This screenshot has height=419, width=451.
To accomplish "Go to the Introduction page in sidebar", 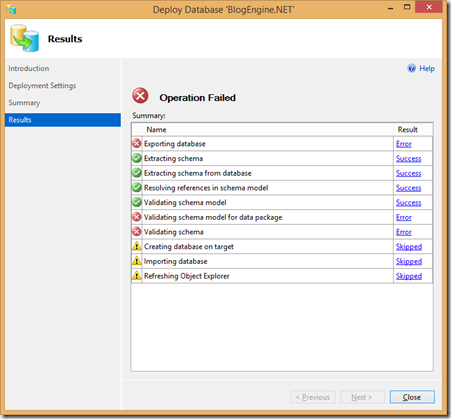I will [29, 68].
